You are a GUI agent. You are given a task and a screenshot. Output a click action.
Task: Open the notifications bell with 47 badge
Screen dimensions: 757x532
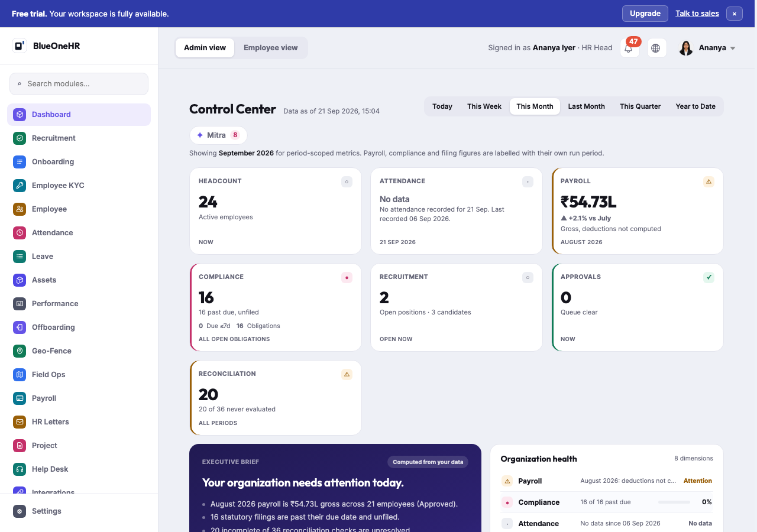point(629,48)
